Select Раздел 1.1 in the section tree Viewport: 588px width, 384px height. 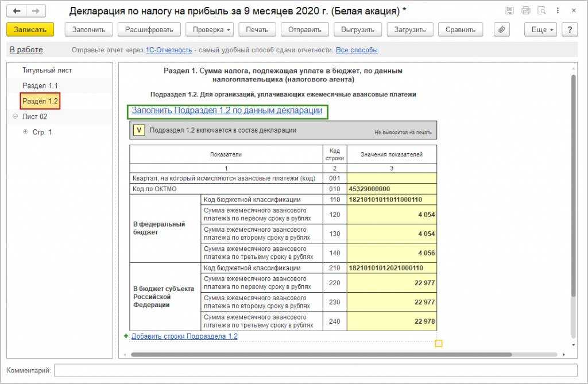pyautogui.click(x=40, y=86)
